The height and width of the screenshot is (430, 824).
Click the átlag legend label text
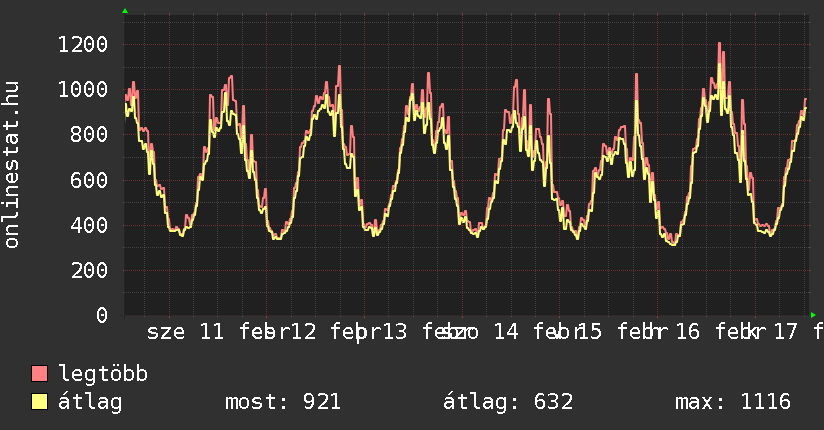[90, 402]
